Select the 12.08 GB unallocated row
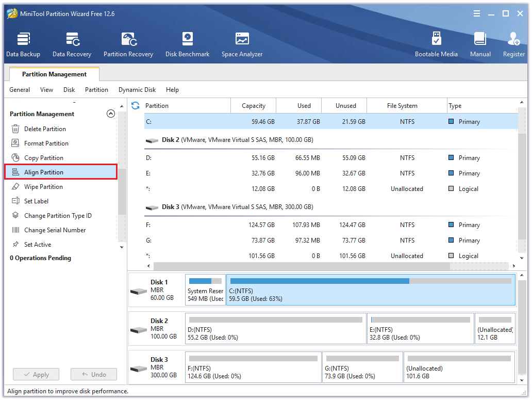Screen dimensions: 532x400 [331, 189]
